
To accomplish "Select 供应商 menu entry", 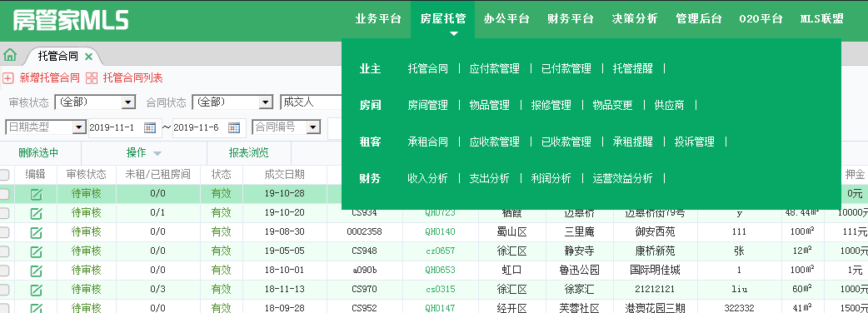I will pos(669,105).
